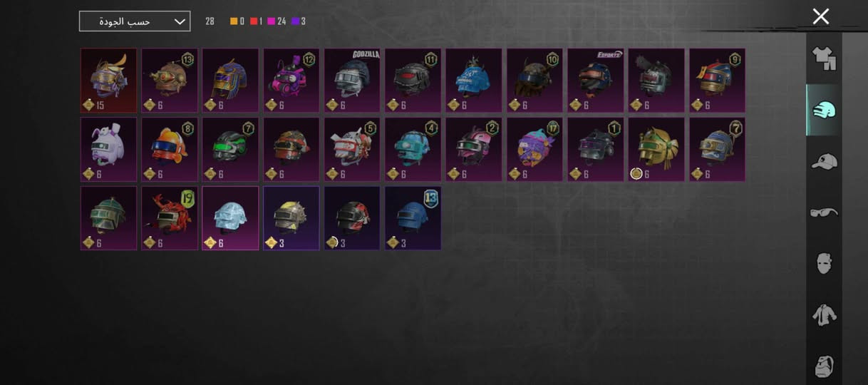Select the Esports-branded helmet
Viewport: 868px width, 385px height.
click(596, 81)
